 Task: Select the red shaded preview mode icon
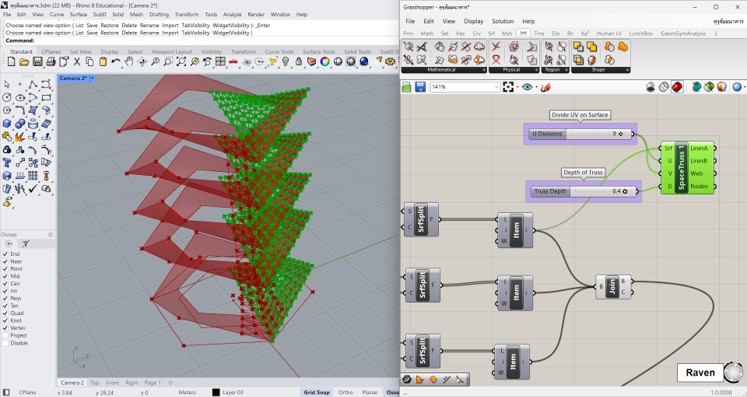(x=677, y=87)
